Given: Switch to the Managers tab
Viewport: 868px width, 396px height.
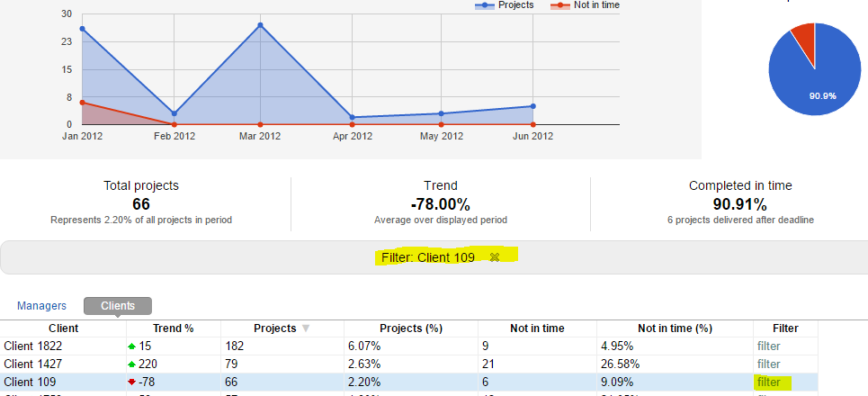Looking at the screenshot, I should 41,306.
